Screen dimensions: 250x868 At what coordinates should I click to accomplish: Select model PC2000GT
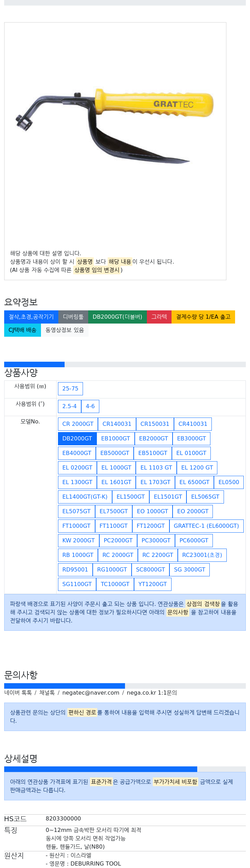pyautogui.click(x=118, y=541)
